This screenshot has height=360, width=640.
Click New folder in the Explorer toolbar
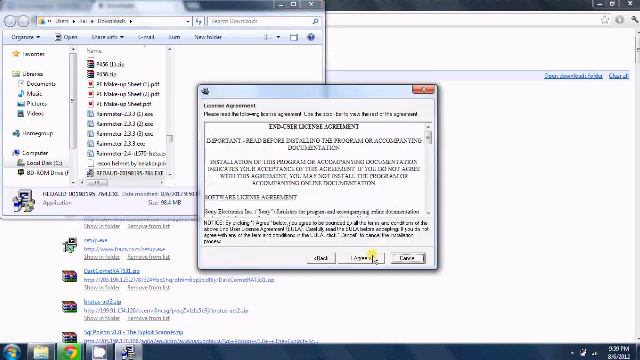[208, 37]
